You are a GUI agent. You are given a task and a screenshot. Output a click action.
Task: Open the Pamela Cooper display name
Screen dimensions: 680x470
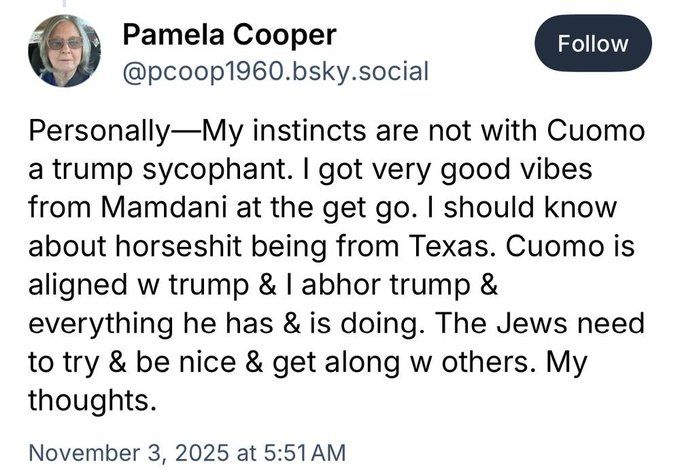229,35
